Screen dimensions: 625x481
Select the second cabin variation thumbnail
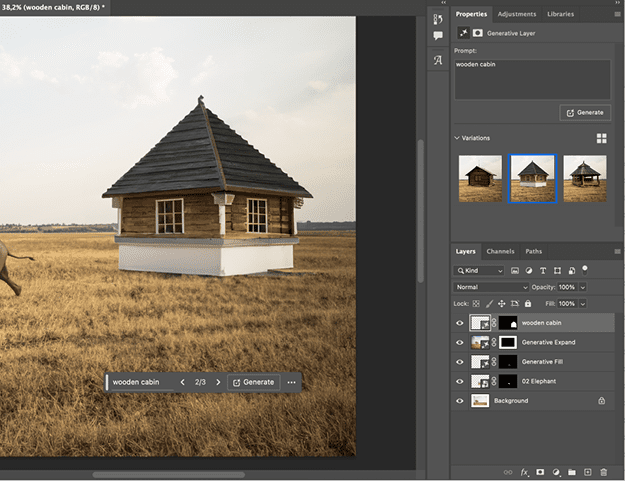point(533,179)
